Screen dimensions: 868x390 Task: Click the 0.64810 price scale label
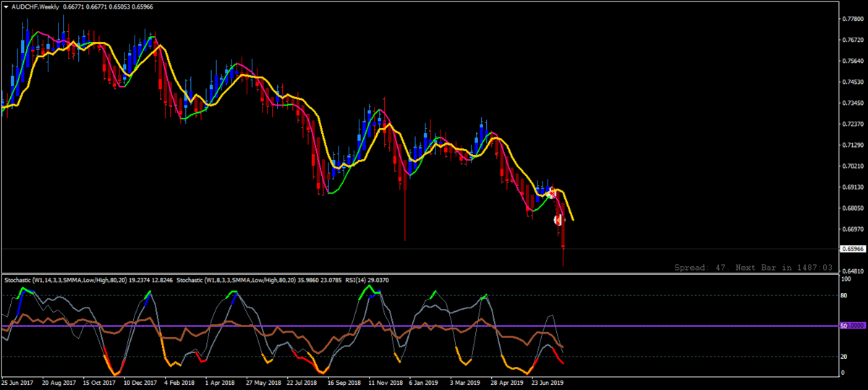pyautogui.click(x=854, y=271)
